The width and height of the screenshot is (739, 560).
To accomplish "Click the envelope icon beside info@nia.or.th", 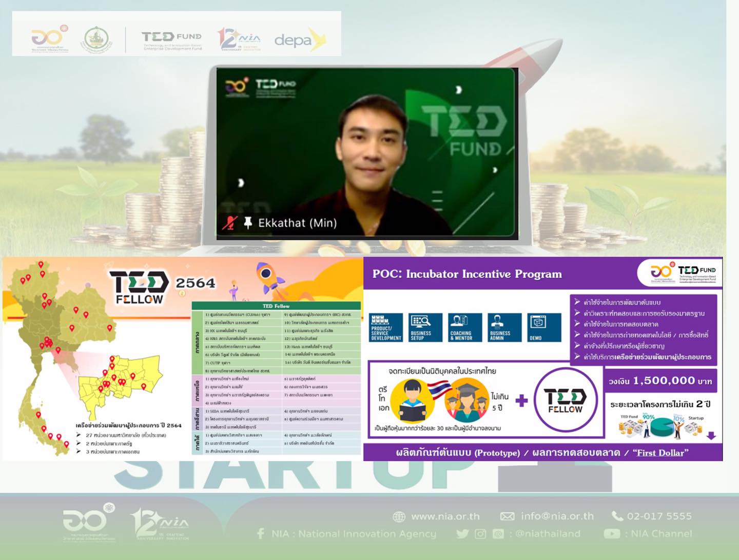I will pos(507,516).
